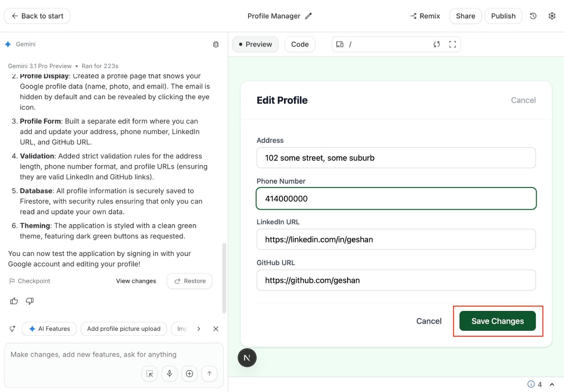Rename the project via the pencil icon
Screen dimensions: 564x392
pos(309,16)
